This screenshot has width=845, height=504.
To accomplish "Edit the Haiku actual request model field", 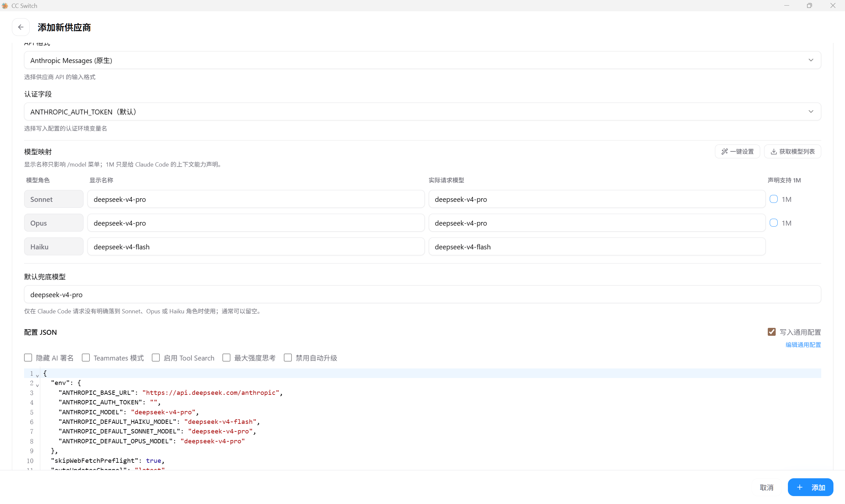I will click(x=597, y=247).
